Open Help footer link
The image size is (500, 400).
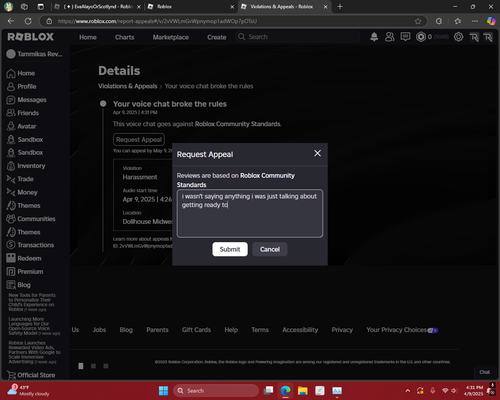[x=231, y=330]
